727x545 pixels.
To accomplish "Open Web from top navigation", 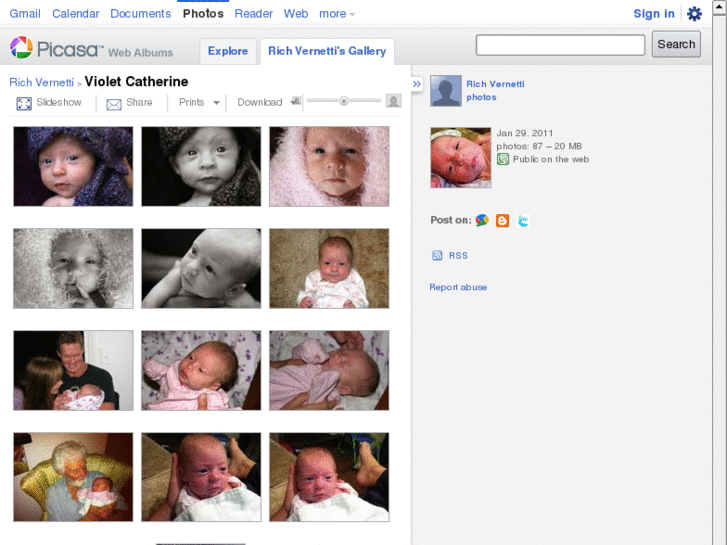I will point(296,14).
